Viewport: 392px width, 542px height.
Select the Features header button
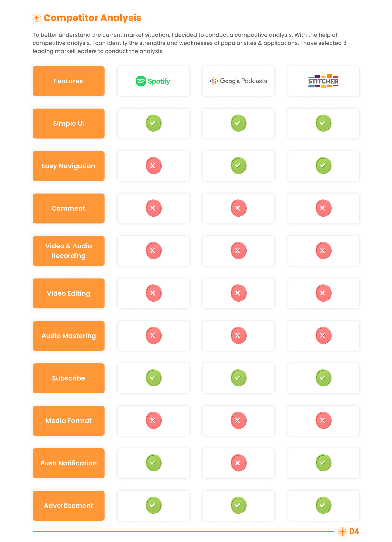pos(69,81)
